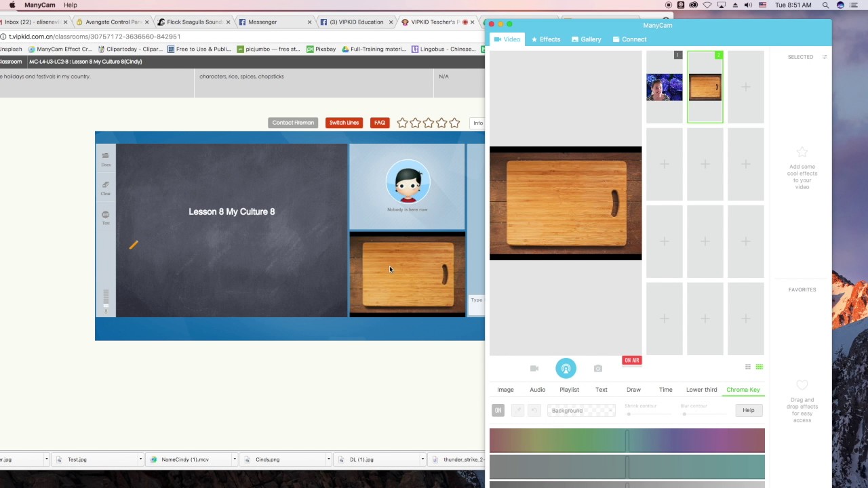This screenshot has width=868, height=488.
Task: Close the Flock Seagulls Sound tab
Action: click(229, 22)
